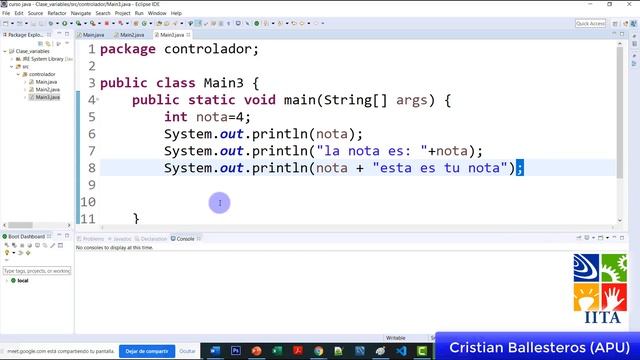
Task: Click the Package Explorer horizontal scrollbar thumb
Action: (20, 225)
